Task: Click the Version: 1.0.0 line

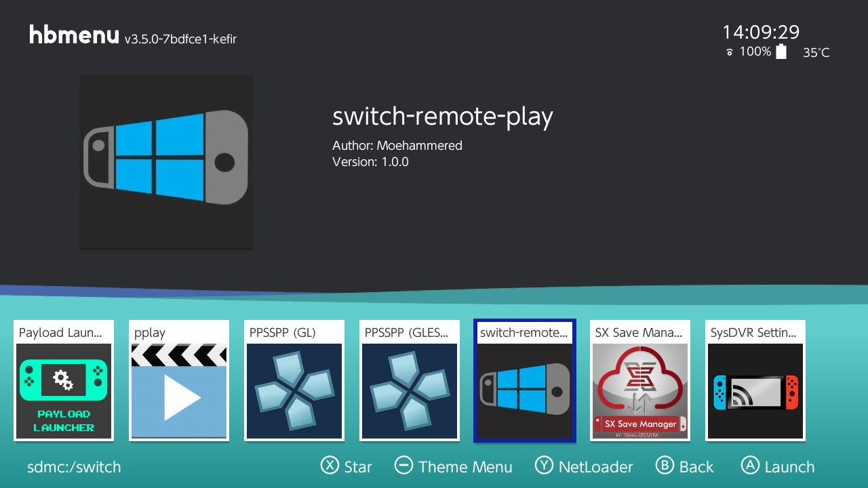Action: (x=370, y=162)
